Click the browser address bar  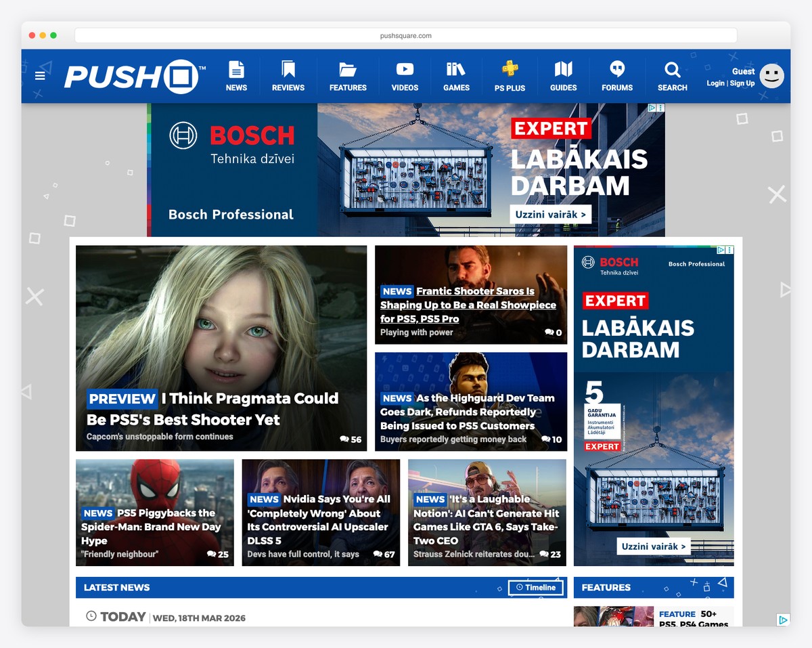point(406,35)
